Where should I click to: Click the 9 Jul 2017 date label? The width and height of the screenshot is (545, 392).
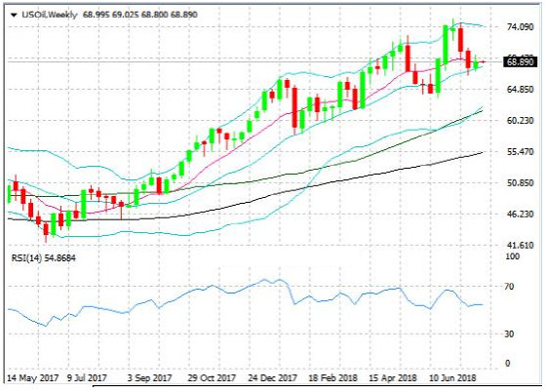click(87, 377)
